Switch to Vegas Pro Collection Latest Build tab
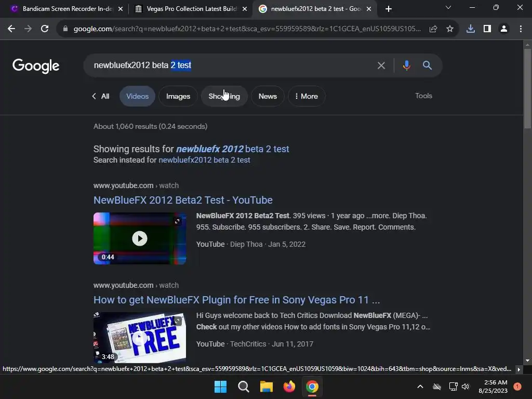Screen dimensions: 532x399 click(191, 9)
